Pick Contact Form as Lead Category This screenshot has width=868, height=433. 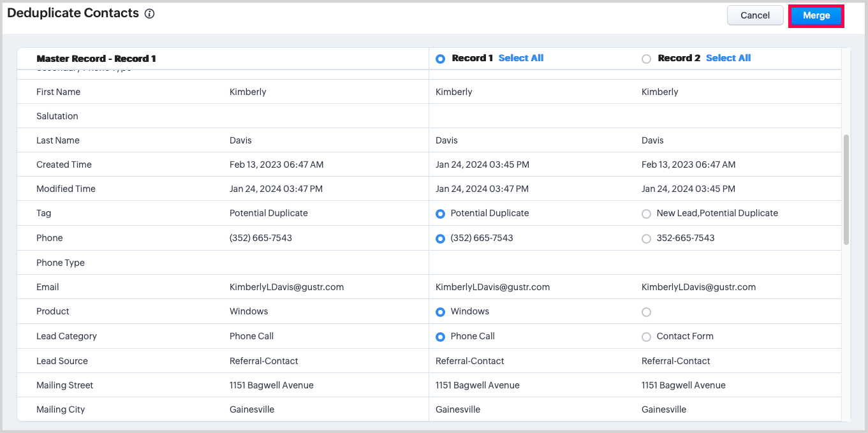[x=646, y=337]
